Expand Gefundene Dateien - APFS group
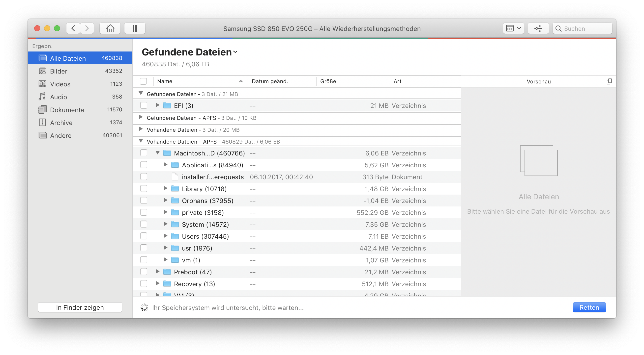The image size is (644, 355). (141, 117)
